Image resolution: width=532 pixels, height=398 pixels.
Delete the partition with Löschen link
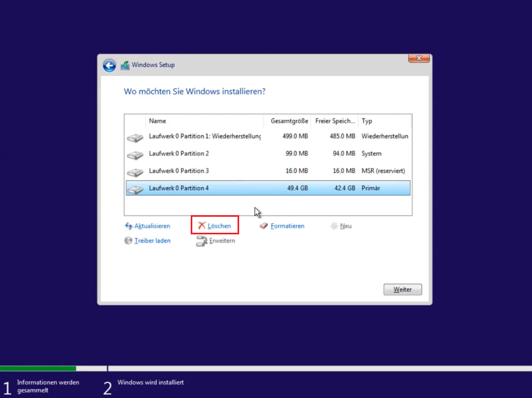coord(219,226)
